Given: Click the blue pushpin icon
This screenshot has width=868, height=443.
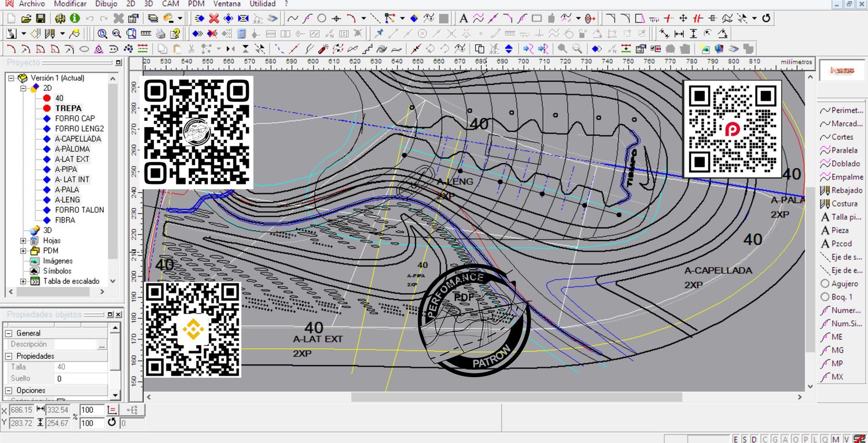Looking at the screenshot, I should (x=379, y=34).
